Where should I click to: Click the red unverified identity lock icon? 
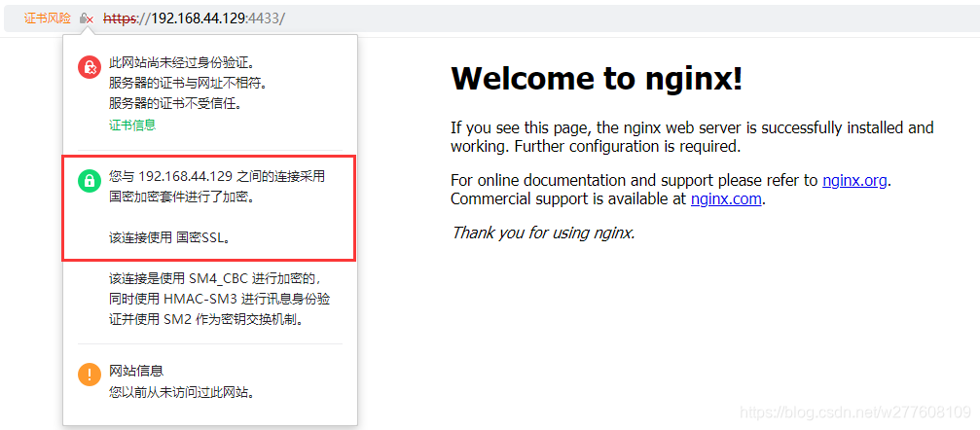pyautogui.click(x=90, y=67)
